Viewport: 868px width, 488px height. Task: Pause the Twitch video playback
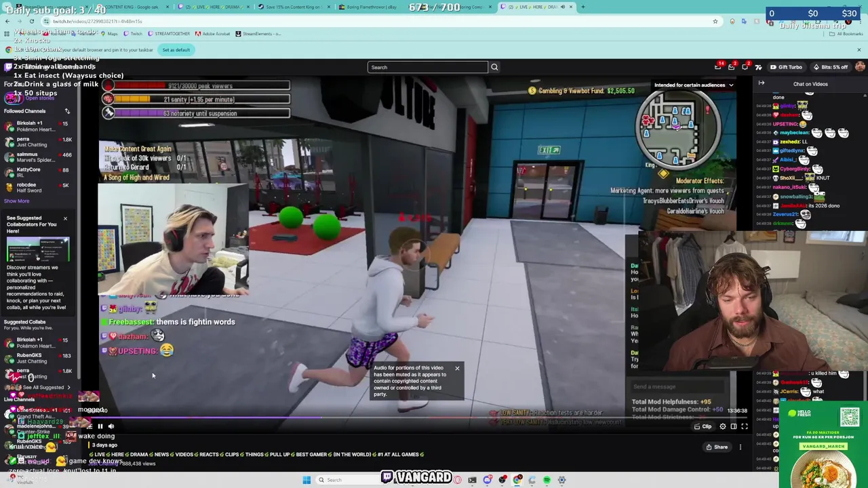tap(100, 426)
